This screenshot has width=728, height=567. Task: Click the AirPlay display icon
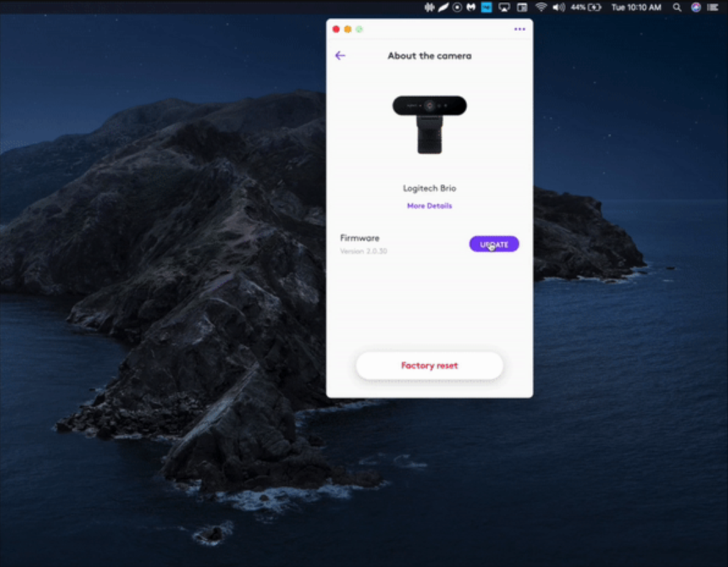click(x=504, y=7)
